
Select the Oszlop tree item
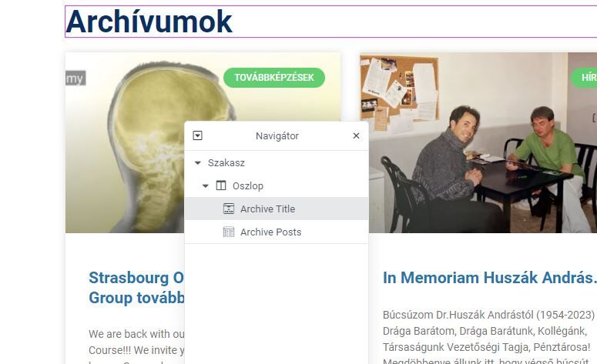[277, 185]
